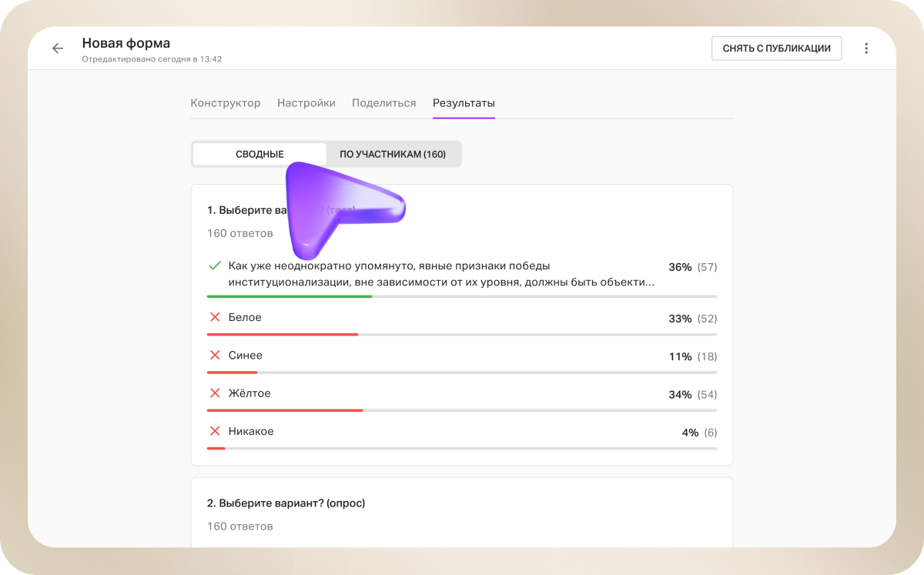
Task: Click the red cross next to Никакое
Action: 216,431
